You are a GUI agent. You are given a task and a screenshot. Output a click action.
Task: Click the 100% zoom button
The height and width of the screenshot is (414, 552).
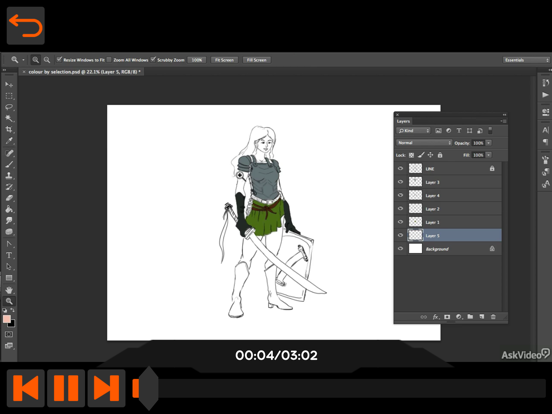click(x=196, y=60)
